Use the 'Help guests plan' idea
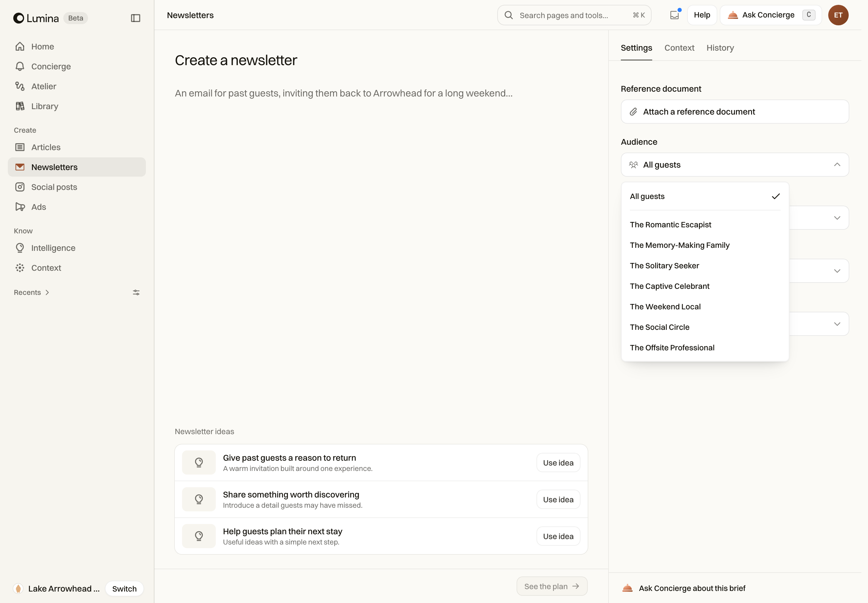 point(558,536)
